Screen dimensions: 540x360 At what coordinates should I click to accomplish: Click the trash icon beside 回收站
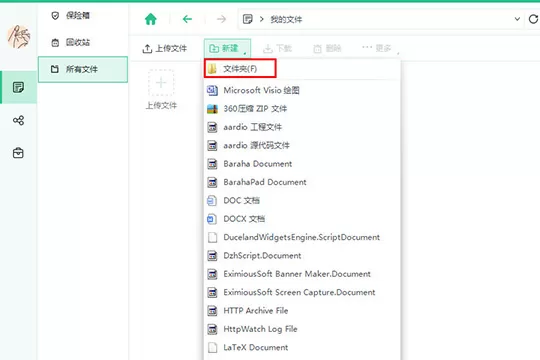click(x=55, y=43)
